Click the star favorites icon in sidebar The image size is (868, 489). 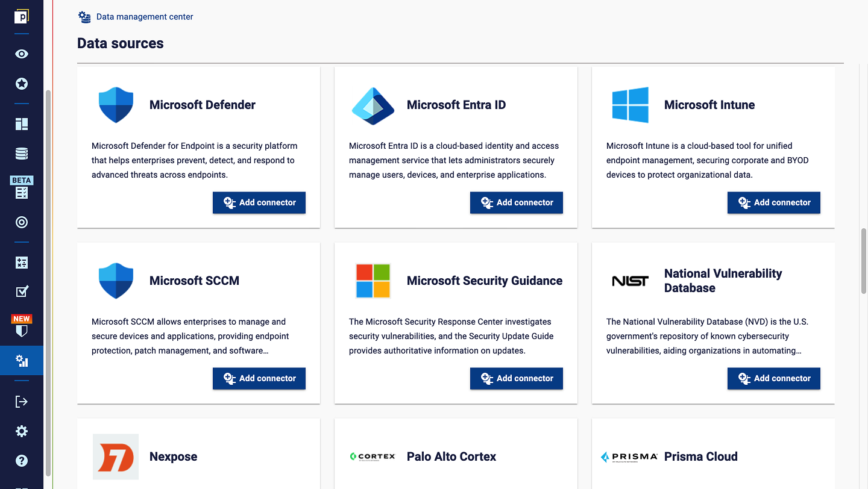(22, 84)
